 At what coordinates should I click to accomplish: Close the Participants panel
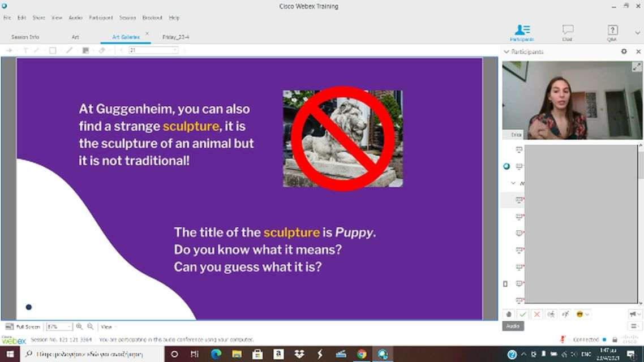click(638, 51)
